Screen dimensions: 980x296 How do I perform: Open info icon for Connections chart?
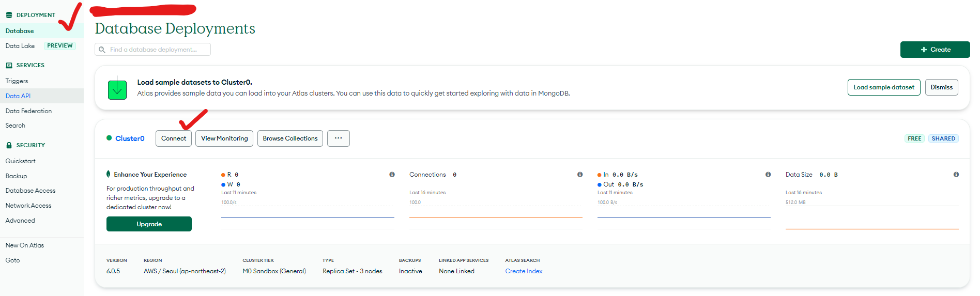pyautogui.click(x=580, y=175)
